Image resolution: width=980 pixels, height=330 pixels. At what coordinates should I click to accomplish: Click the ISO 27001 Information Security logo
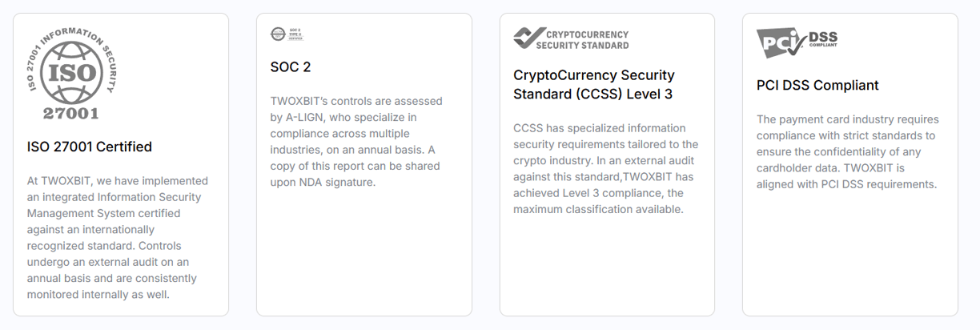pyautogui.click(x=72, y=73)
